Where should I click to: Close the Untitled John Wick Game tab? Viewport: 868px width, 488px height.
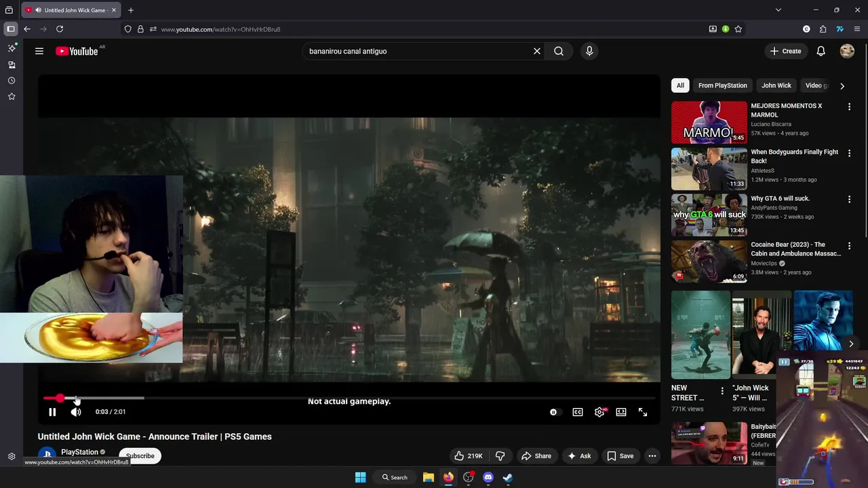(114, 10)
